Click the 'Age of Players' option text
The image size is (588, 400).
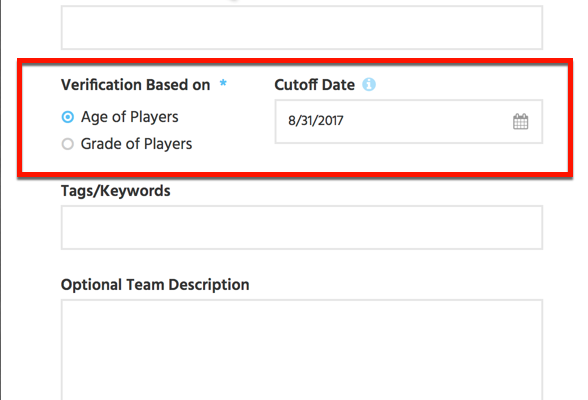(130, 117)
